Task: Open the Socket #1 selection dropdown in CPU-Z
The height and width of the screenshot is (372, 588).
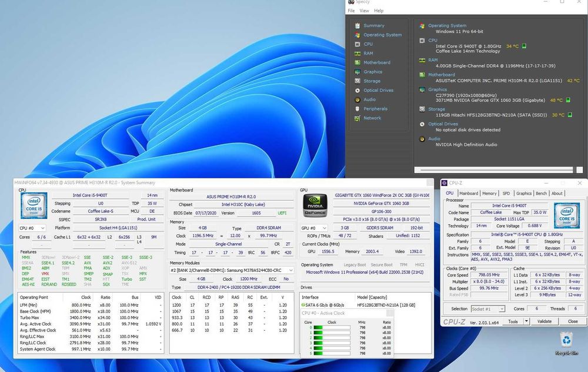Action: (488, 309)
